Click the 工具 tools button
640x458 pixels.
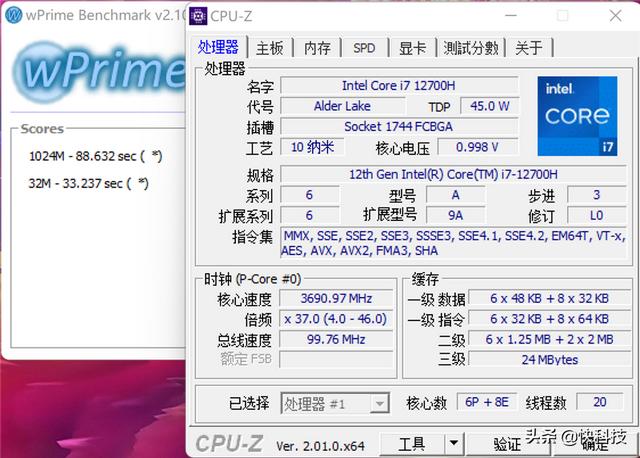point(412,443)
